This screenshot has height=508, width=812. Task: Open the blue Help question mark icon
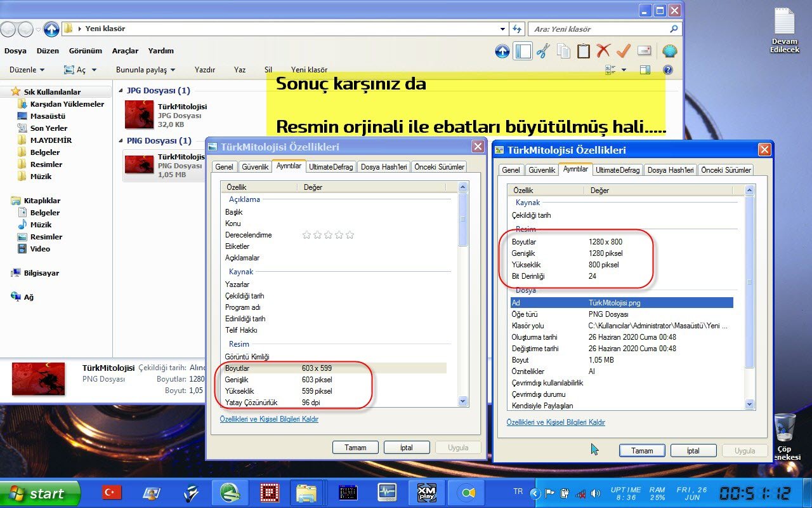pyautogui.click(x=667, y=70)
